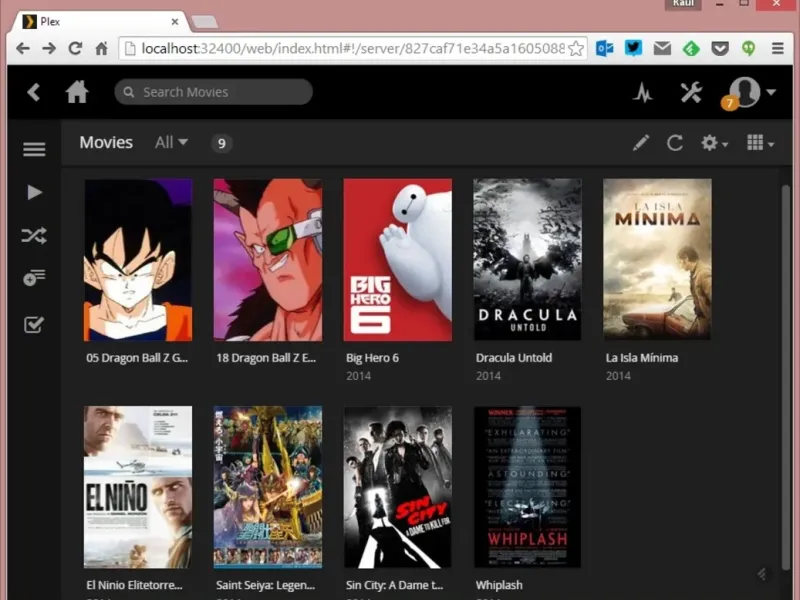This screenshot has height=600, width=800.
Task: Bookmark page with the star icon
Action: click(x=576, y=48)
